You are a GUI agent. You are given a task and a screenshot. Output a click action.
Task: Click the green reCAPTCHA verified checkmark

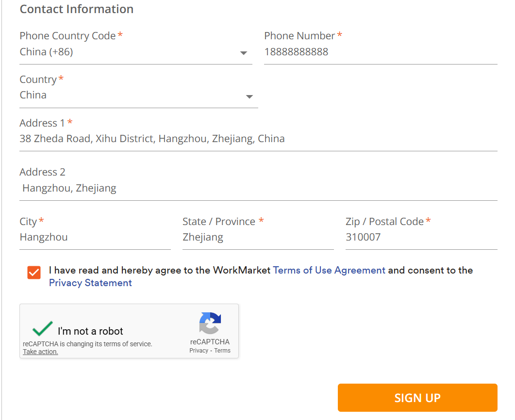point(43,329)
